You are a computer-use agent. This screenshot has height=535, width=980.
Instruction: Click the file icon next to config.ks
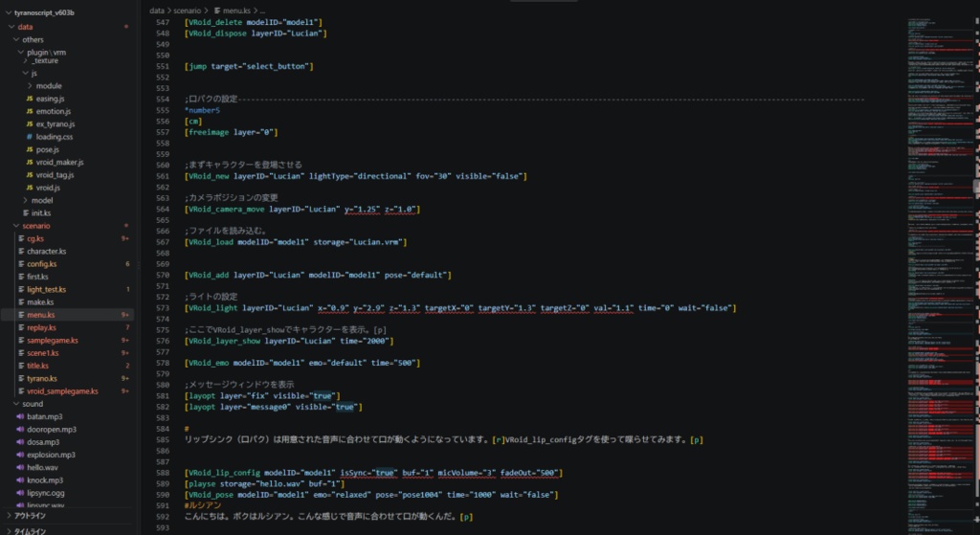click(x=21, y=264)
